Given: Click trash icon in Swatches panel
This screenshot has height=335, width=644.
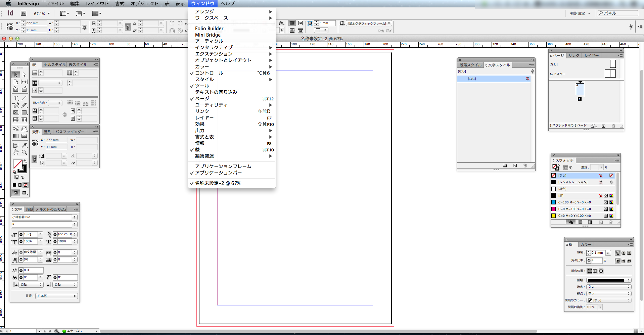Looking at the screenshot, I should (x=611, y=222).
